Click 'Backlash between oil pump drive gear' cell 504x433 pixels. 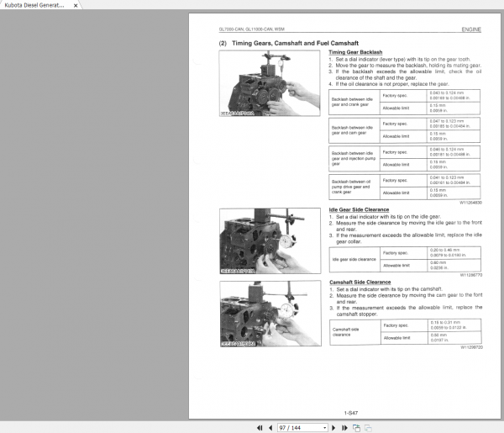(354, 187)
